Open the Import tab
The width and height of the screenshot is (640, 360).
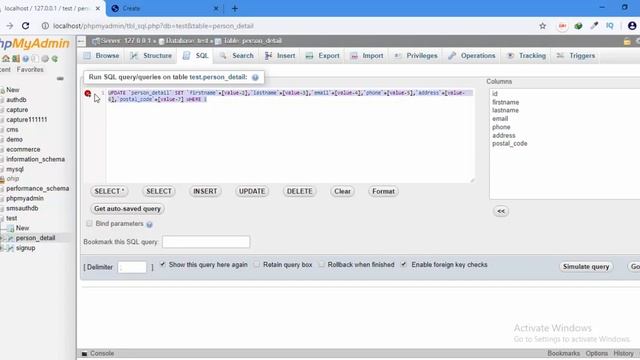tap(367, 56)
